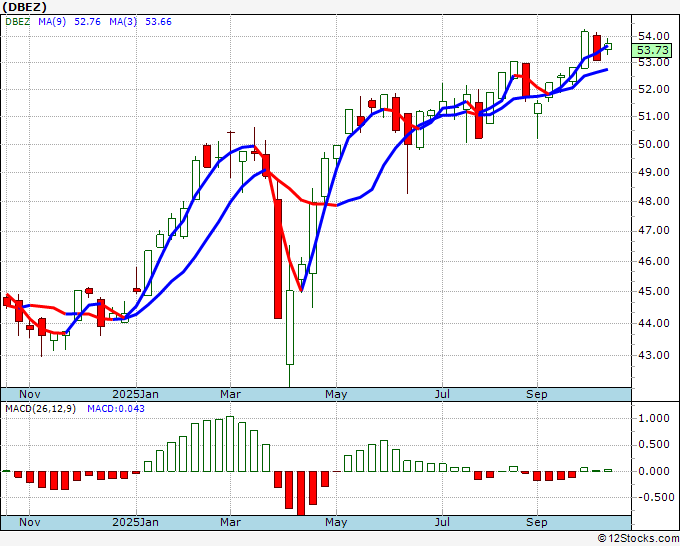Click May on the MACD date axis
680x546 pixels.
pos(336,522)
